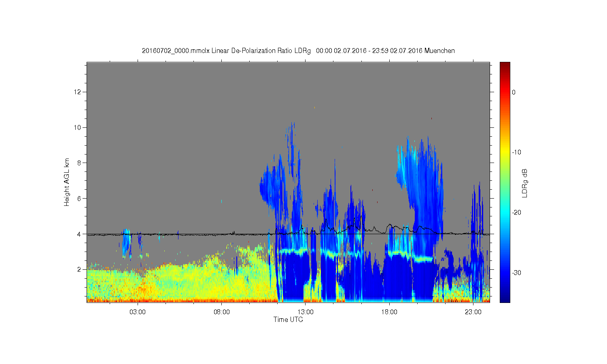Click the 03:00 time tick label

tap(138, 312)
